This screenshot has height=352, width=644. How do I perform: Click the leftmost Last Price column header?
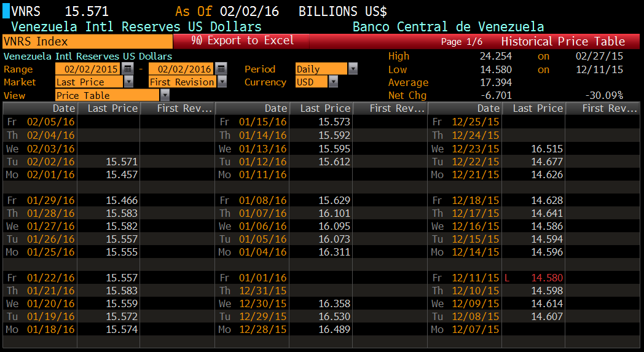108,109
